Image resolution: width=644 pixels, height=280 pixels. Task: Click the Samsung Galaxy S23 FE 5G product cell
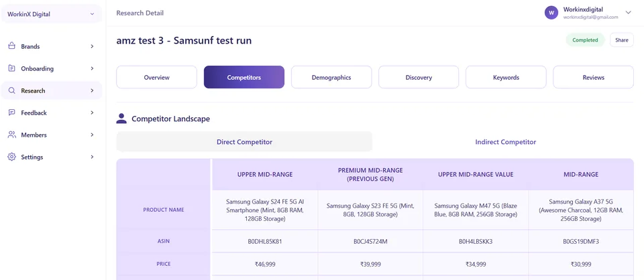(x=370, y=210)
